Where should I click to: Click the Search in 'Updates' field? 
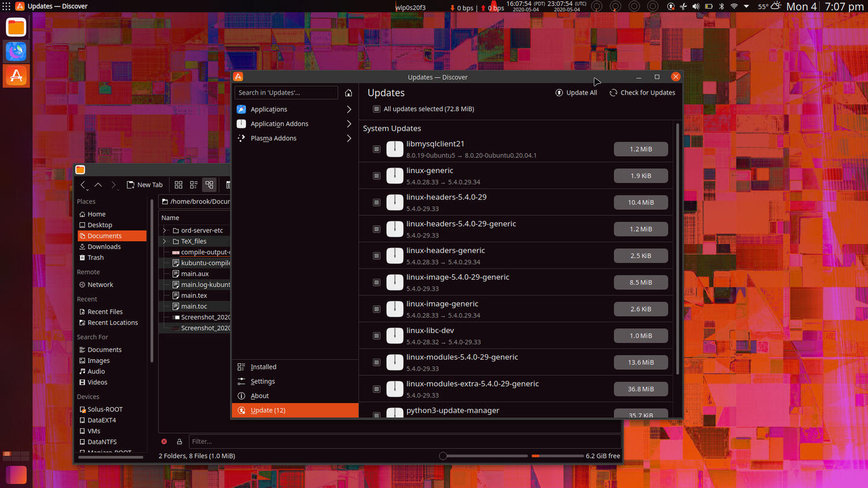pyautogui.click(x=286, y=93)
